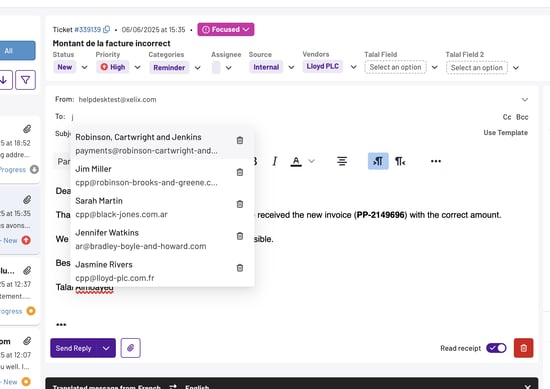Expand the Vendors Lloyd PLC dropdown arrow
The height and width of the screenshot is (389, 550).
(x=354, y=67)
